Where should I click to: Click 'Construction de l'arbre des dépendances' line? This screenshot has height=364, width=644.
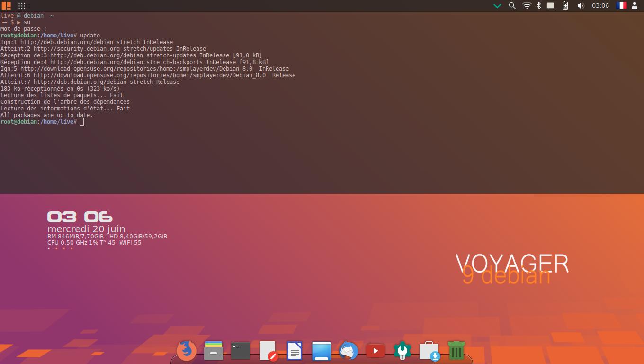click(x=65, y=102)
